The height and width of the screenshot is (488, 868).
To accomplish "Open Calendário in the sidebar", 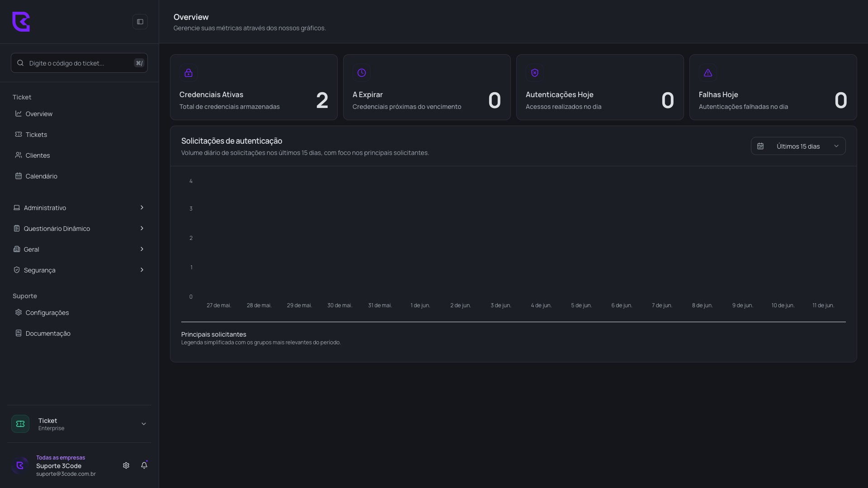I will pos(79,176).
